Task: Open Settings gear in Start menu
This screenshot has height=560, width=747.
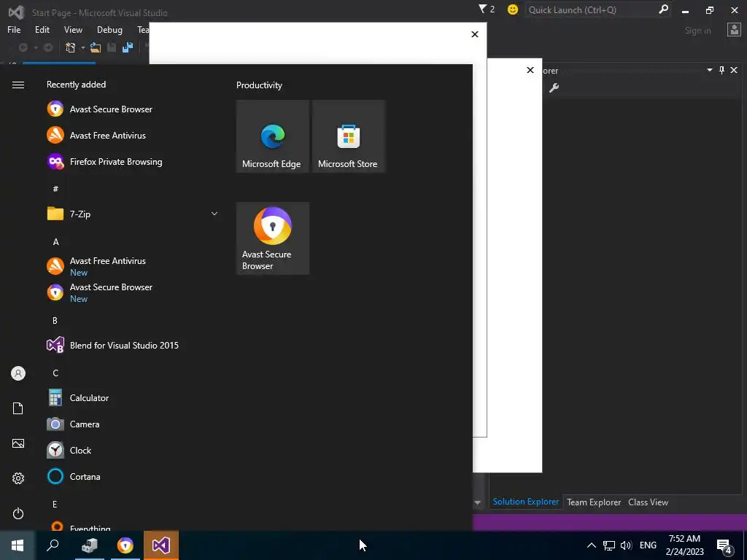Action: [x=18, y=478]
